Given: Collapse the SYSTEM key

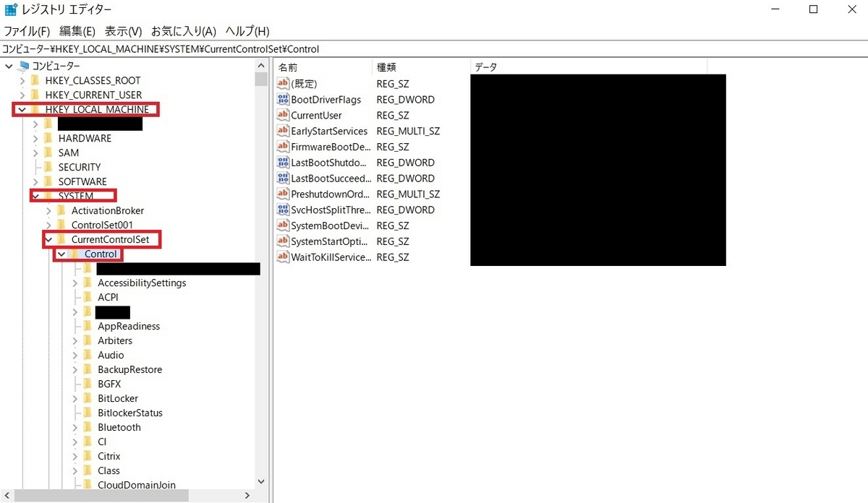Looking at the screenshot, I should pos(35,196).
